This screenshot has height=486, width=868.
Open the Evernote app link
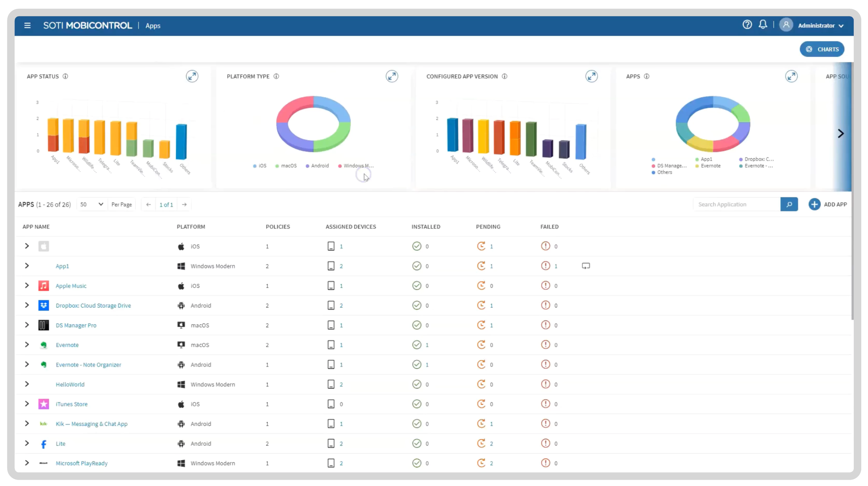coord(67,345)
